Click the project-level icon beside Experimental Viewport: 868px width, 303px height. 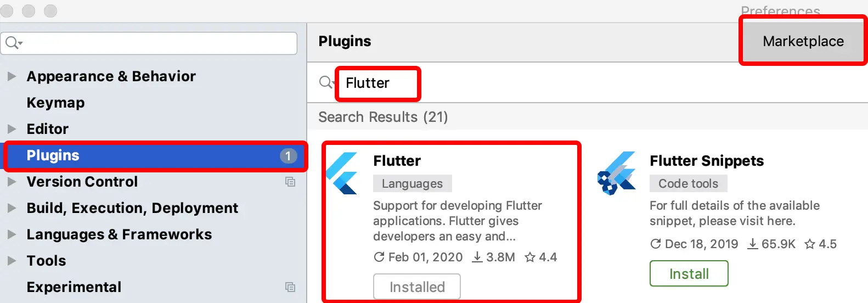(290, 287)
